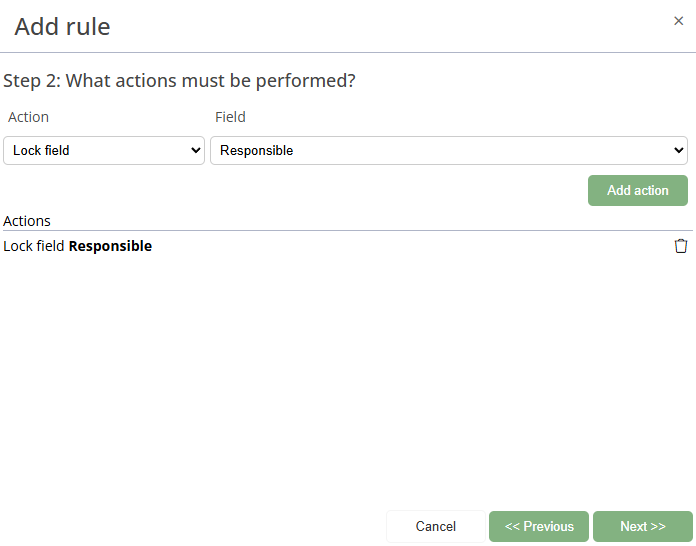Open the Field dropdown showing Responsible
The height and width of the screenshot is (546, 696).
448,151
